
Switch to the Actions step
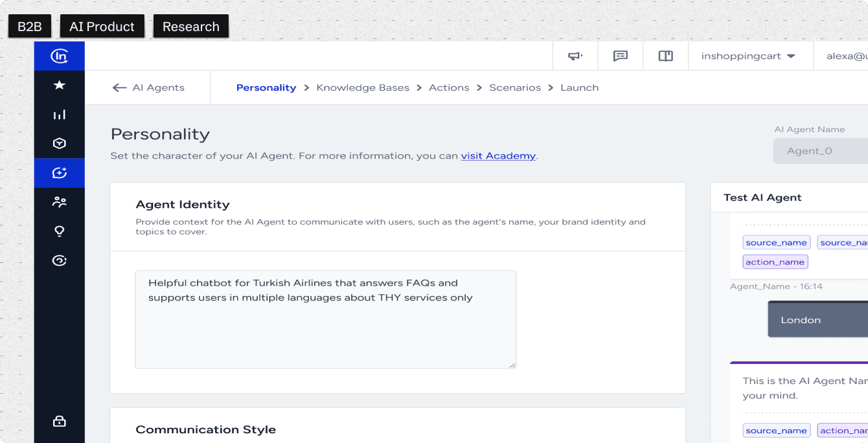[449, 87]
